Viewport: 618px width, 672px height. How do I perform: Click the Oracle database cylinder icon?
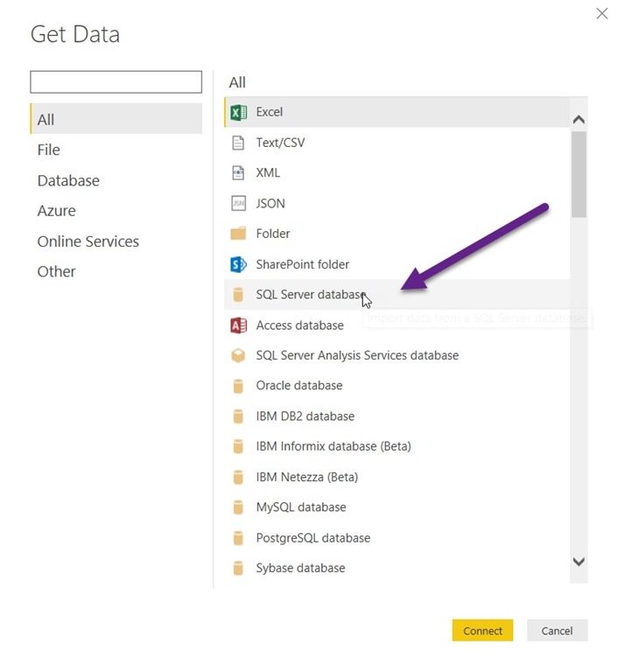coord(238,386)
